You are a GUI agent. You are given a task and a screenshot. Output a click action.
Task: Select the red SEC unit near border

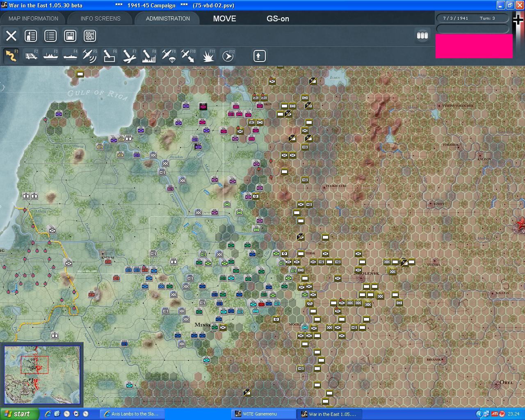(x=91, y=294)
